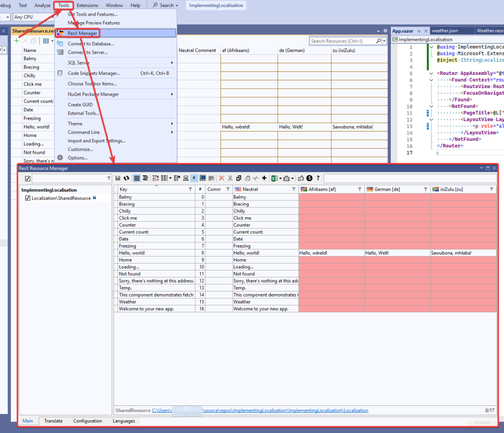Click the Reload refresh icon in ResX toolbar
Screen dimensions: 504x433
[x=126, y=178]
